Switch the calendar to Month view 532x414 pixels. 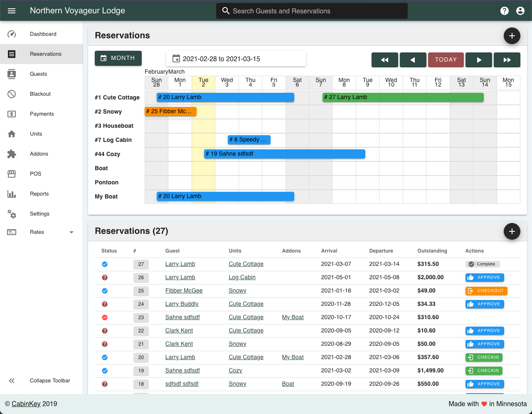pyautogui.click(x=118, y=58)
